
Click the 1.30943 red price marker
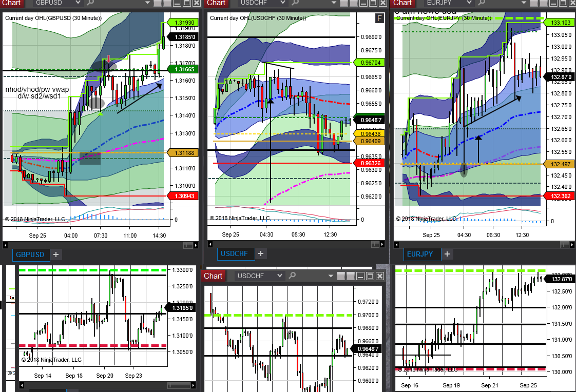pyautogui.click(x=183, y=196)
